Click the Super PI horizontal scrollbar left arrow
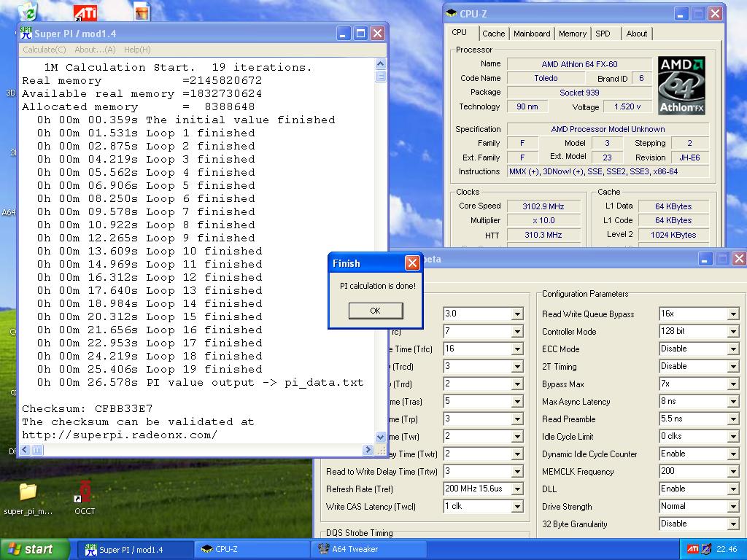The height and width of the screenshot is (560, 747). tap(26, 449)
